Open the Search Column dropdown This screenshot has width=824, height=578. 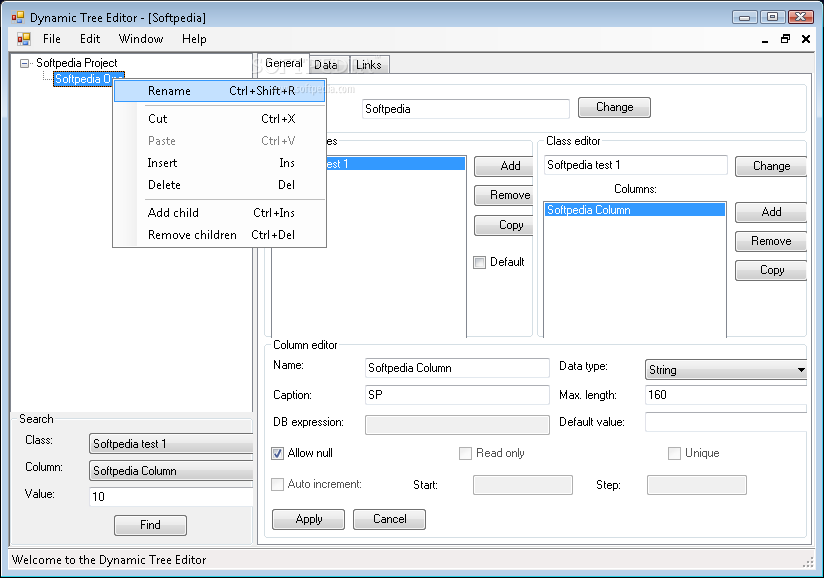pyautogui.click(x=171, y=471)
